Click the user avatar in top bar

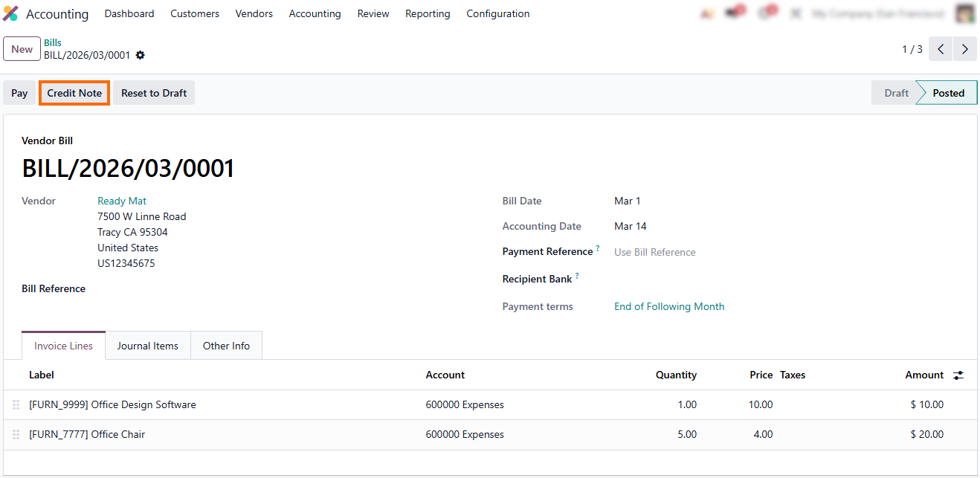[x=965, y=13]
